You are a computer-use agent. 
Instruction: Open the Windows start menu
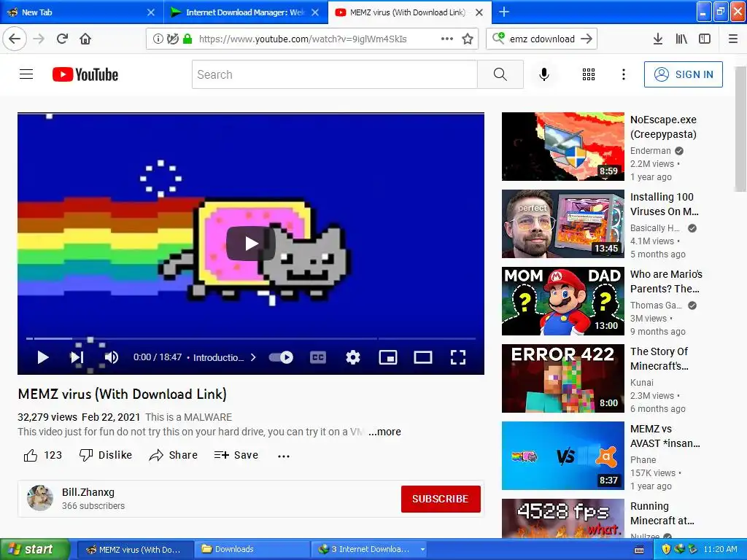[34, 549]
